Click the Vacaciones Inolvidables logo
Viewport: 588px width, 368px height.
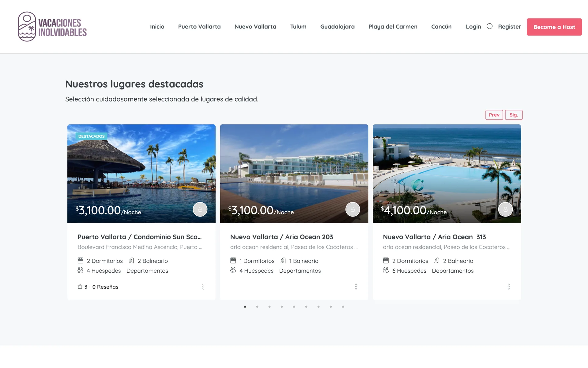pyautogui.click(x=52, y=27)
